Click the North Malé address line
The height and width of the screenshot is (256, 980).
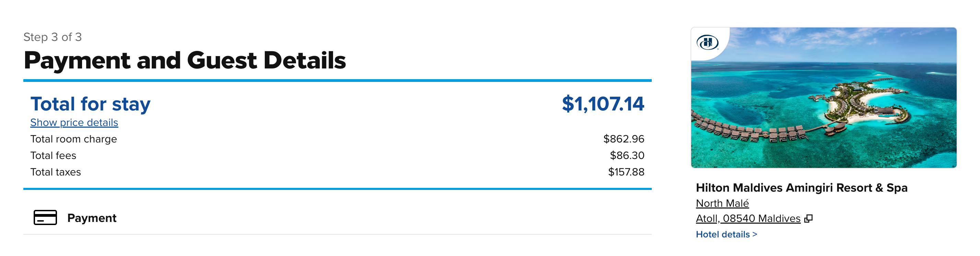point(722,203)
